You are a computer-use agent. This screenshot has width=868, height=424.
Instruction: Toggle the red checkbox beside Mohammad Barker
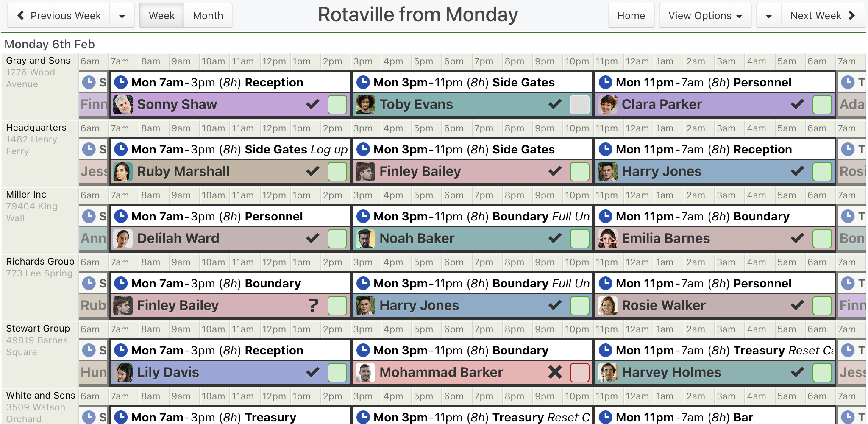[579, 372]
